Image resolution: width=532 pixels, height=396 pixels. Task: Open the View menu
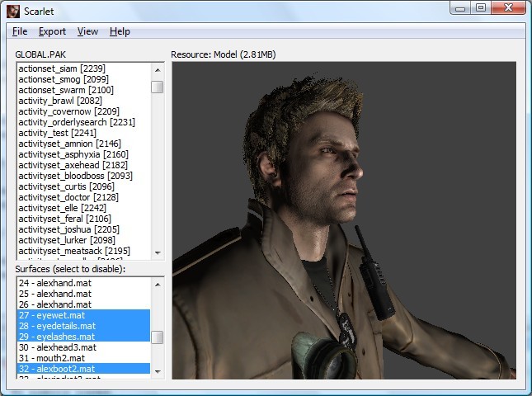87,31
